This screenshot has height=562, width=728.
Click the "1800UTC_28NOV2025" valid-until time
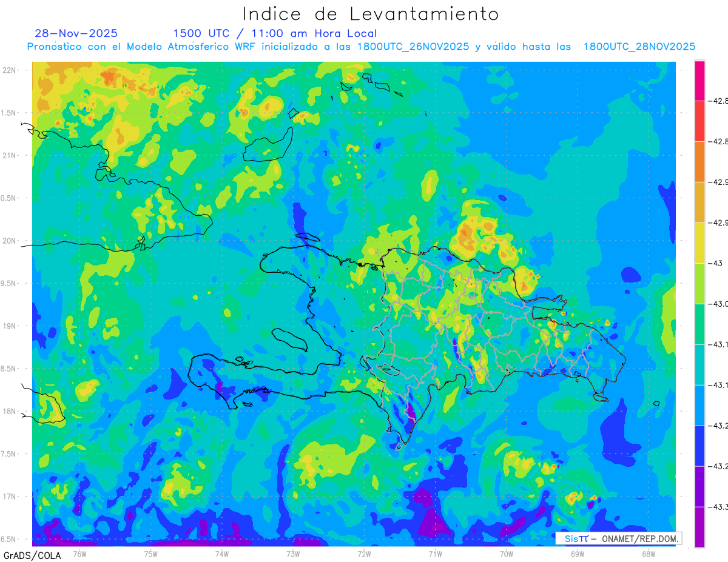pyautogui.click(x=639, y=47)
